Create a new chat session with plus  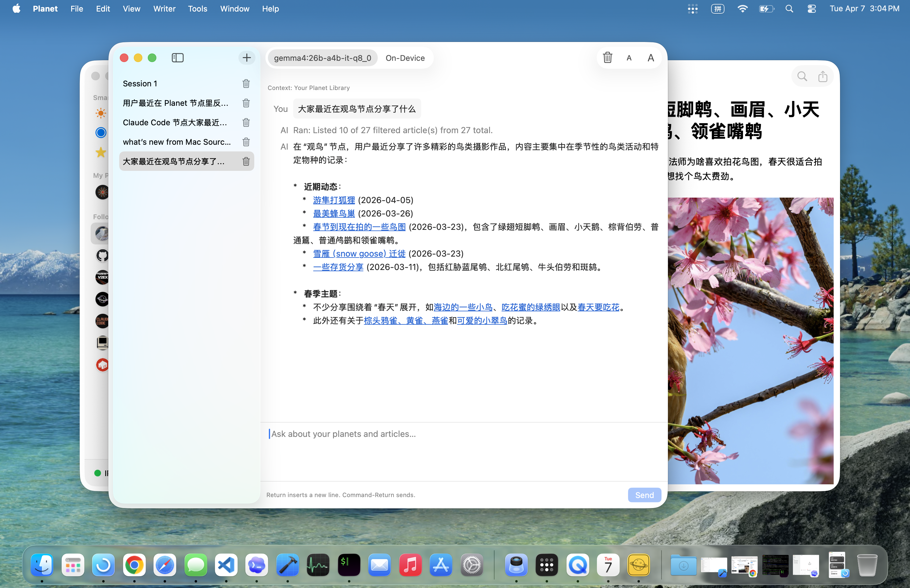[247, 58]
